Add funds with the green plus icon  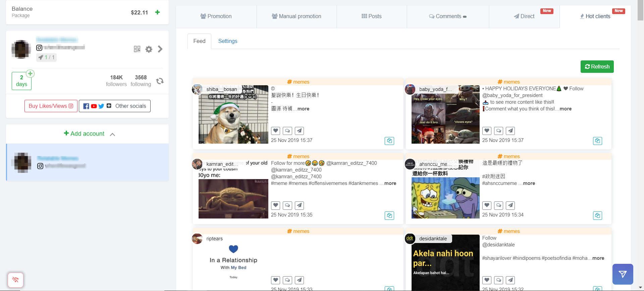tap(157, 12)
